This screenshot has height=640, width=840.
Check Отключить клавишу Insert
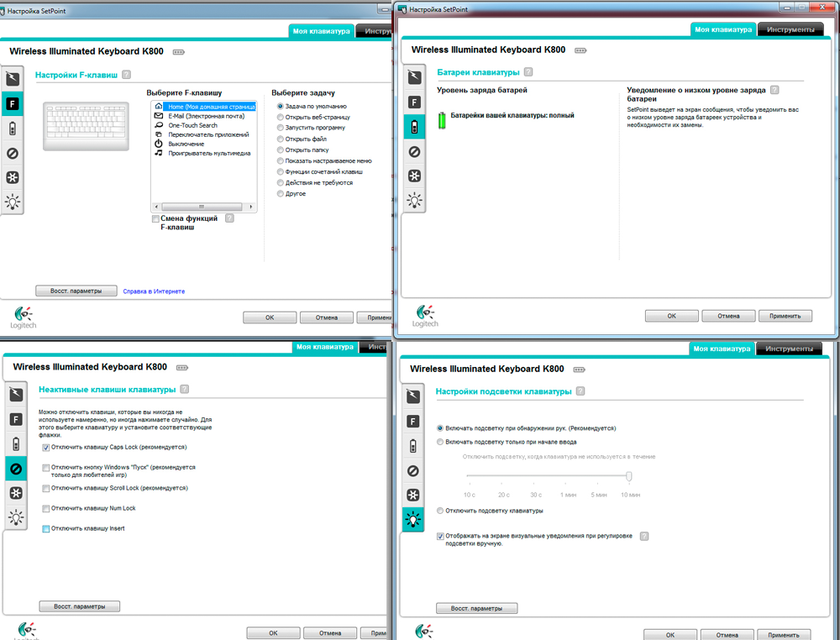pos(46,529)
